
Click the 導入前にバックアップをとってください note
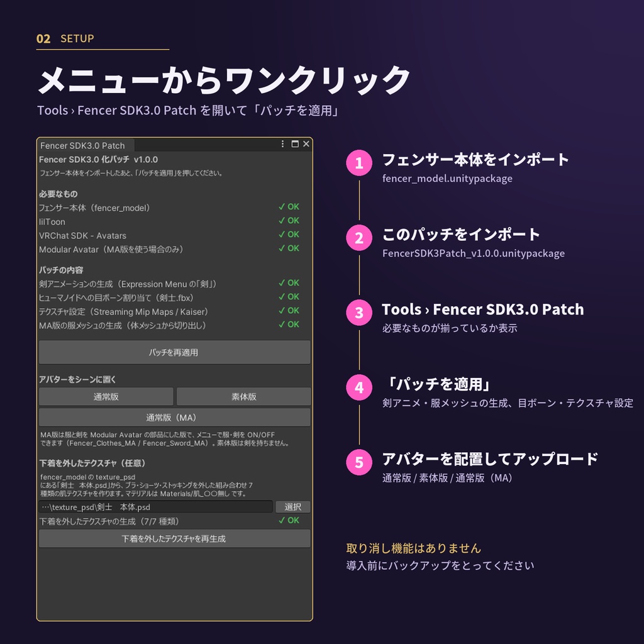[440, 565]
